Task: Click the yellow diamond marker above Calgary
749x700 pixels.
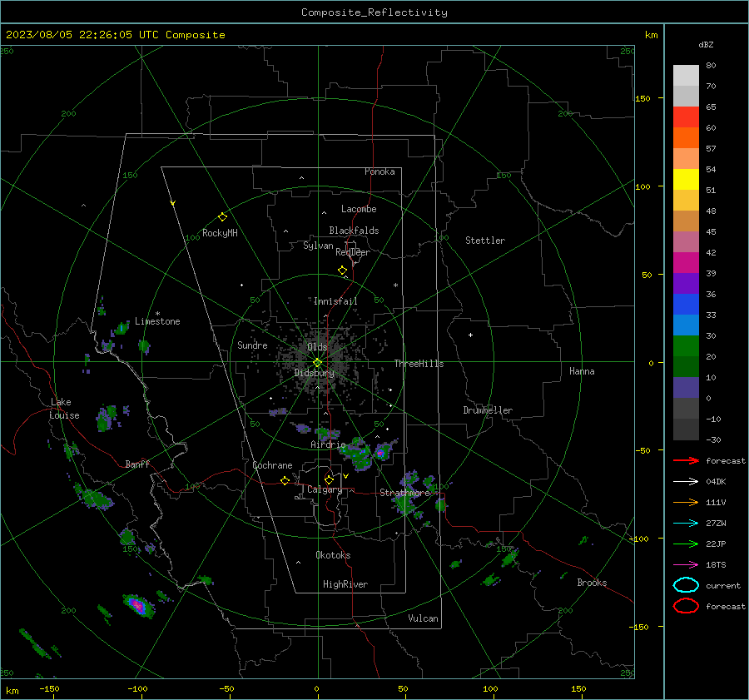Action: coord(329,479)
